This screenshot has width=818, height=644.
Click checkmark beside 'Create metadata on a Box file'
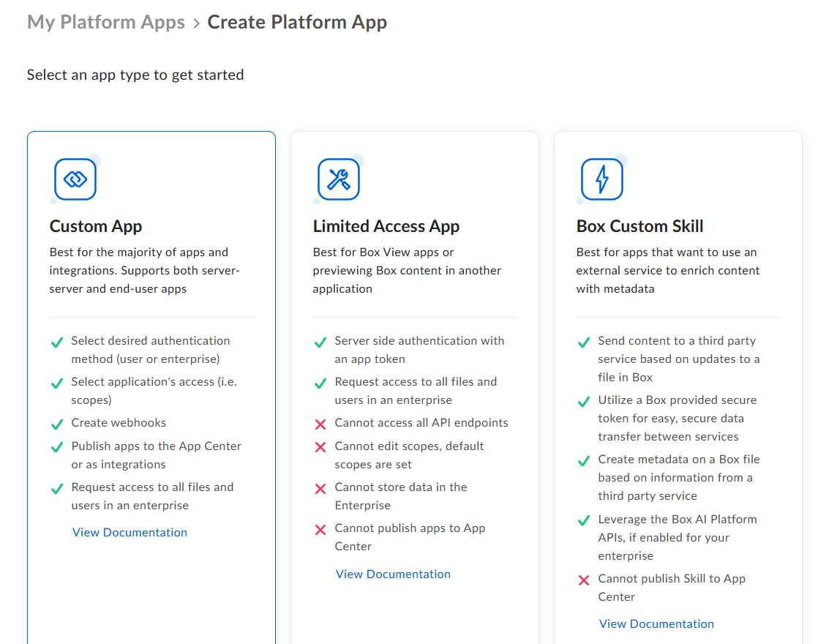[585, 461]
